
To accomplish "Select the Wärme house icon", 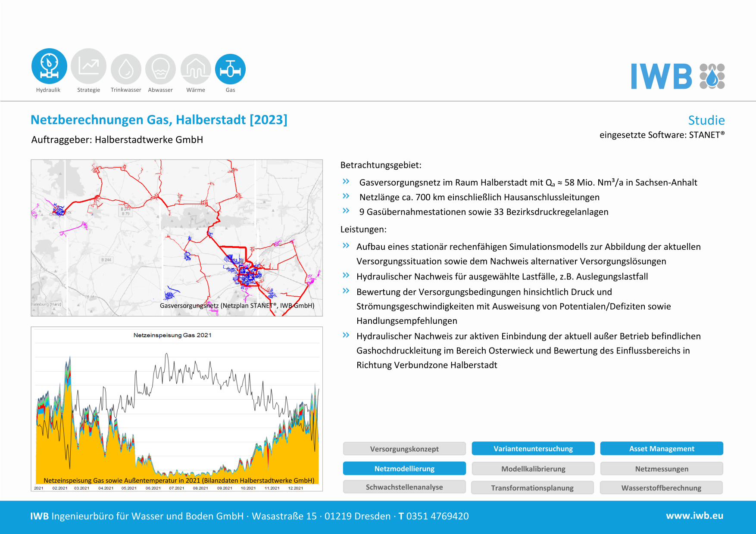I will point(196,69).
